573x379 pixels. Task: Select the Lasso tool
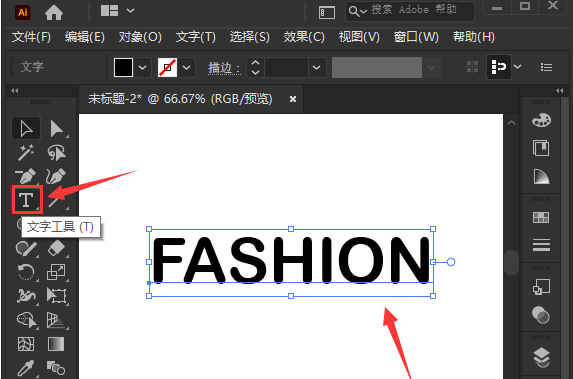coord(56,152)
